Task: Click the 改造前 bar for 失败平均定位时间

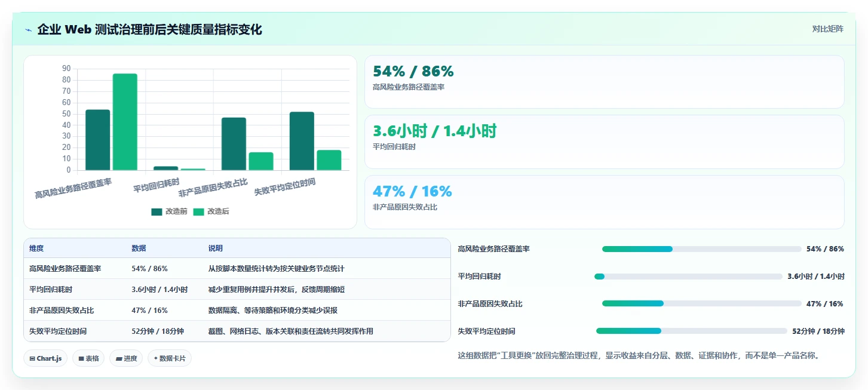Action: pos(302,141)
